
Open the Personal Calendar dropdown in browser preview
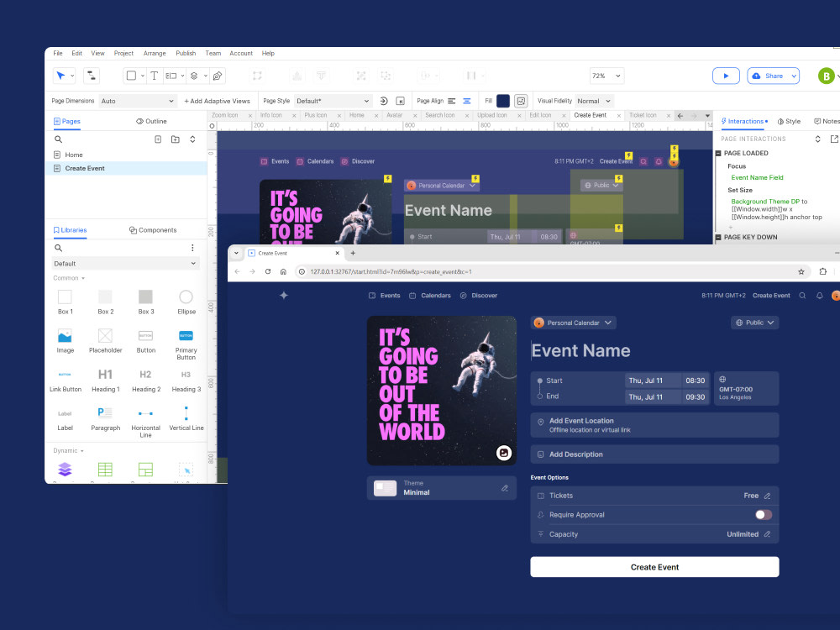click(573, 323)
